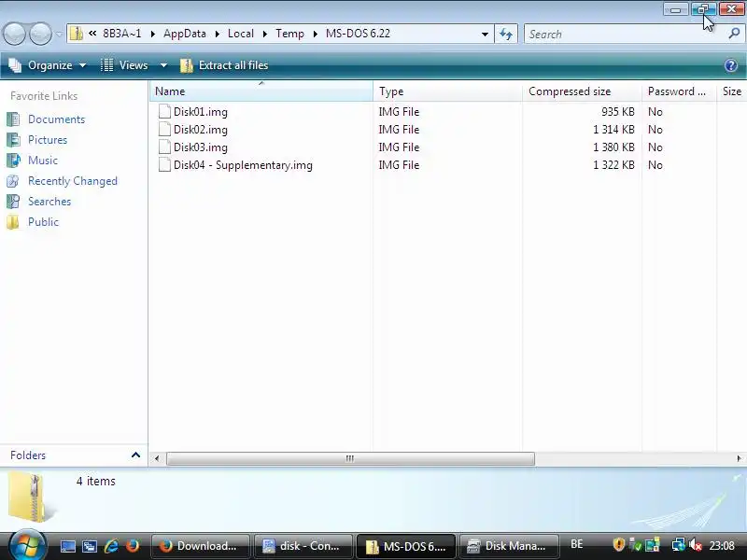Open Views dropdown arrow
This screenshot has width=747, height=560.
pyautogui.click(x=163, y=65)
